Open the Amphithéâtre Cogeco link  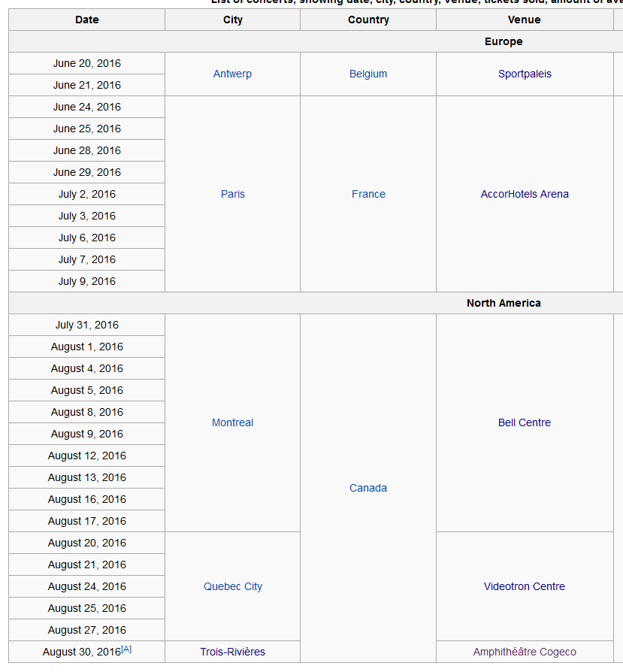(x=525, y=652)
